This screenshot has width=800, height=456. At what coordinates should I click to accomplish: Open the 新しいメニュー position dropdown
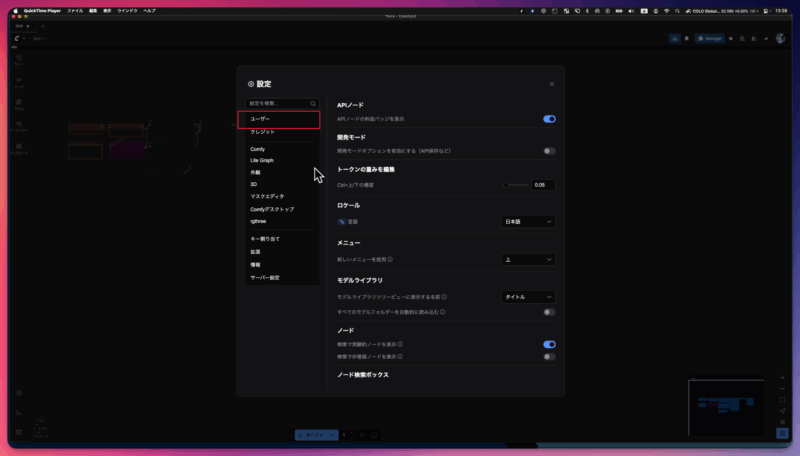click(x=528, y=259)
